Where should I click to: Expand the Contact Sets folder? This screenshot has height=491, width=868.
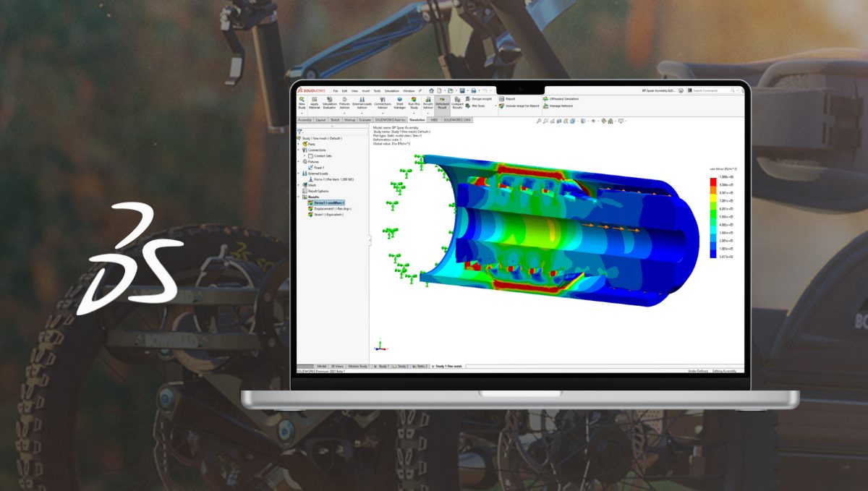pos(305,155)
